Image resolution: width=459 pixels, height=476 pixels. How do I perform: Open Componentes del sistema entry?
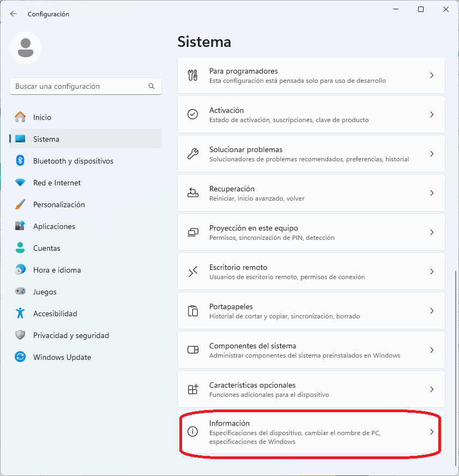(x=311, y=350)
